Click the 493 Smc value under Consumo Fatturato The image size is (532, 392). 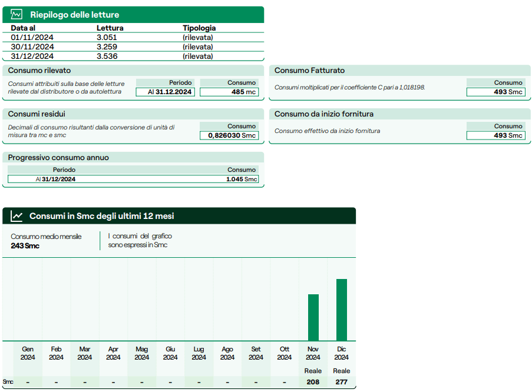tap(495, 92)
